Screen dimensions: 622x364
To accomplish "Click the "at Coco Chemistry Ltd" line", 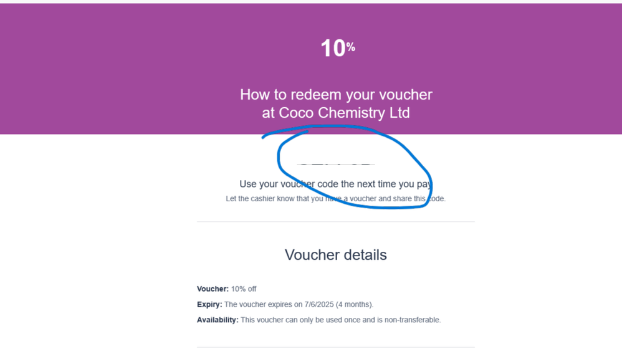I will pos(336,113).
